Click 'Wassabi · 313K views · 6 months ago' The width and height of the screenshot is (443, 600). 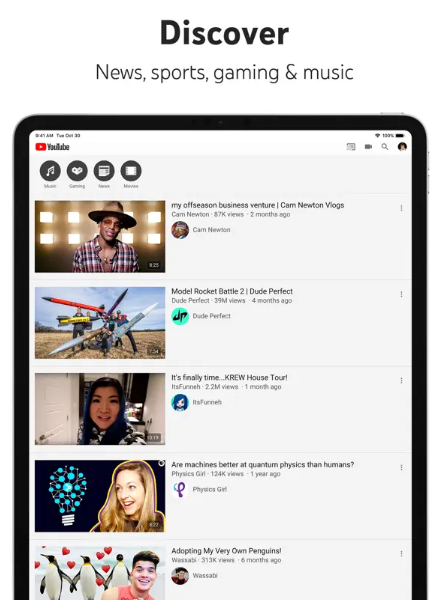point(226,560)
